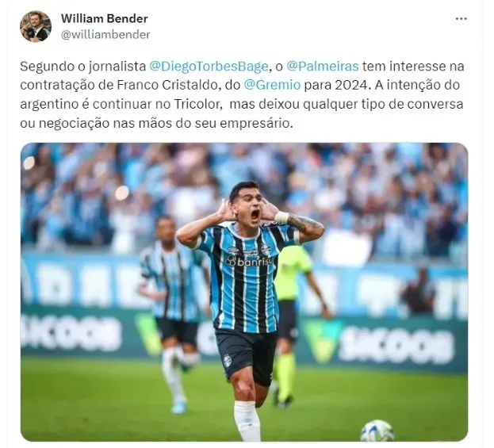Follow the @DiegoTorbesBage mention link
This screenshot has width=494, height=448.
tap(209, 67)
